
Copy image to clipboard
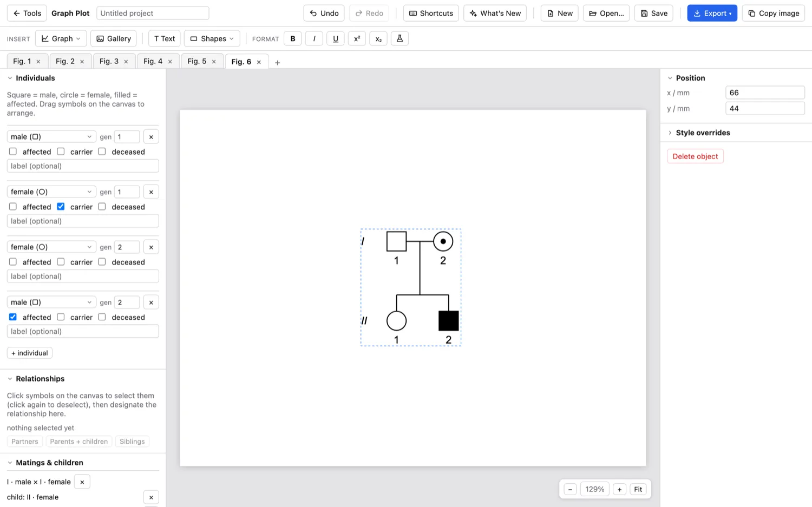pos(773,13)
